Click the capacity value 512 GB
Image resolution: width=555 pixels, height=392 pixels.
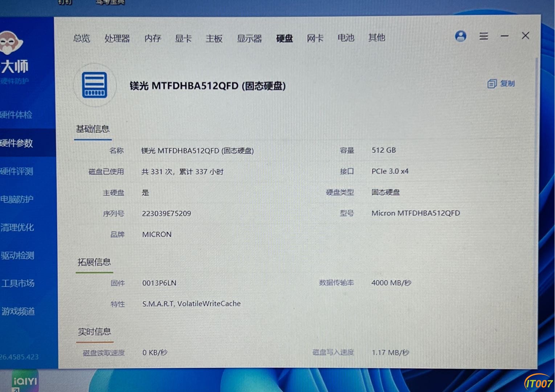coord(384,150)
